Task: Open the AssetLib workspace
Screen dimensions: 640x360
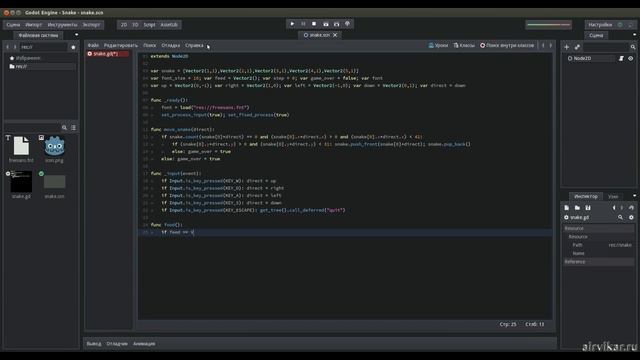Action: tap(169, 25)
